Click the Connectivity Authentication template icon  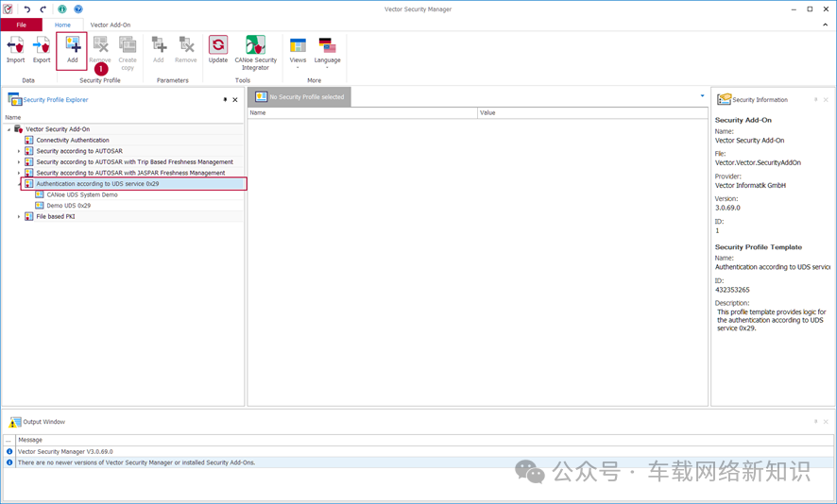[29, 141]
